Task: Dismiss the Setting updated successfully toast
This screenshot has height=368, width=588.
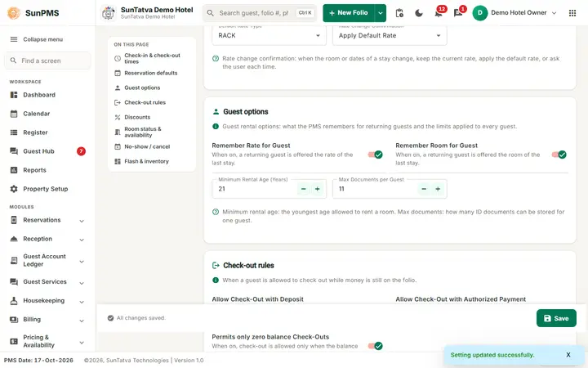Action: (568, 355)
